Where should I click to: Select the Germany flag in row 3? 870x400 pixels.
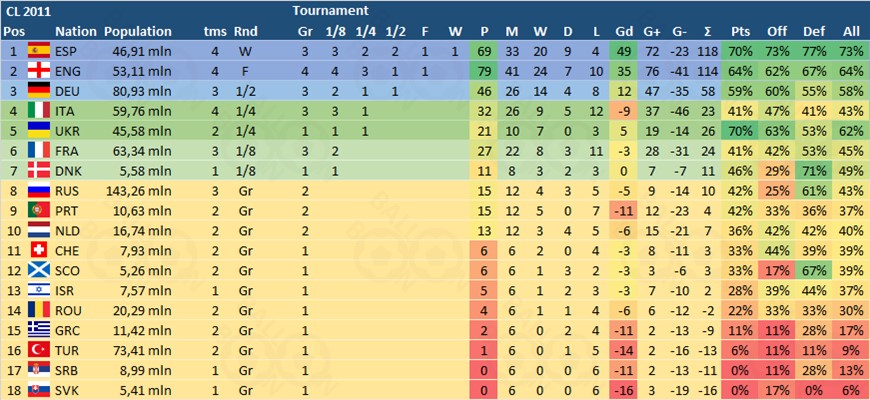38,92
